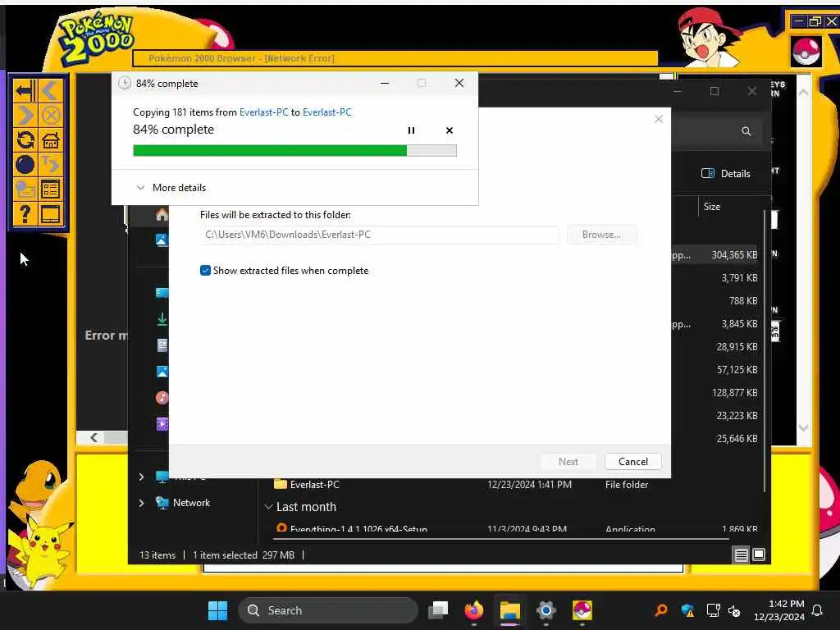
Task: Open the Pokémon browser taskbar icon
Action: tap(582, 610)
